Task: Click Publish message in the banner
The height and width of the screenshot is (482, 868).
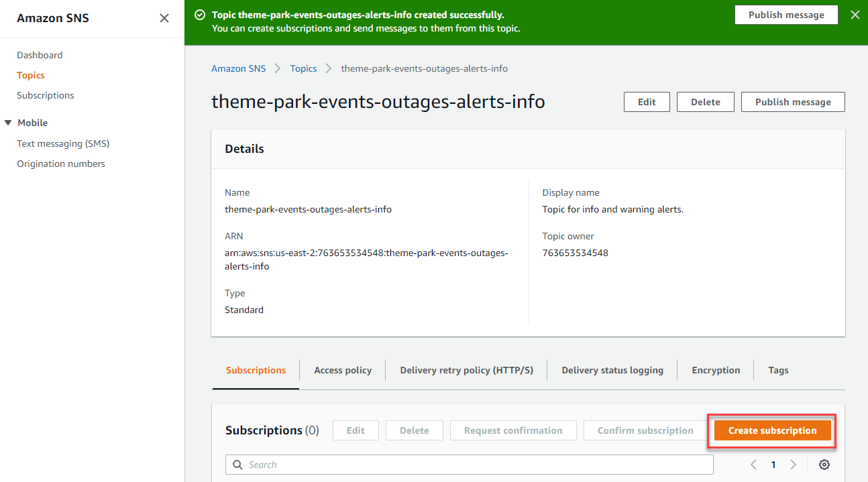Action: pos(786,15)
